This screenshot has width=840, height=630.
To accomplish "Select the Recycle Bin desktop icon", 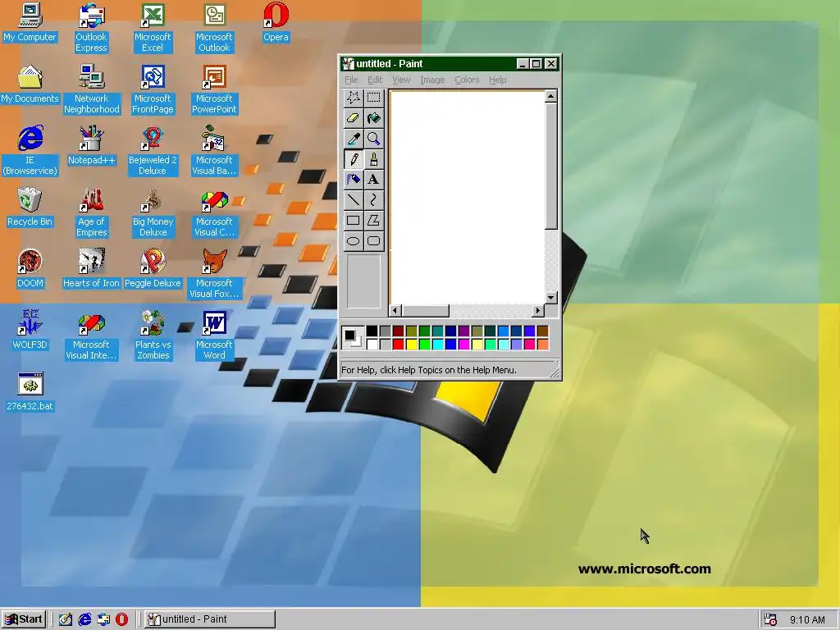I will click(x=30, y=208).
